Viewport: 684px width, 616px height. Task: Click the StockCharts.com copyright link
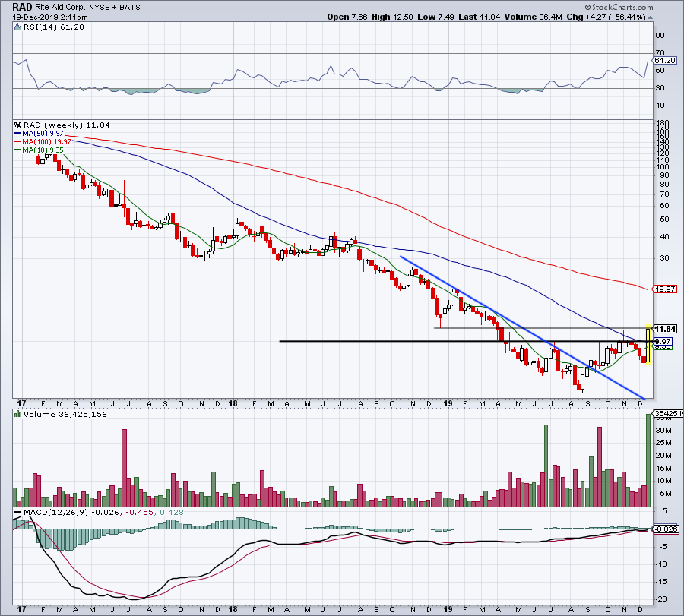(x=619, y=7)
